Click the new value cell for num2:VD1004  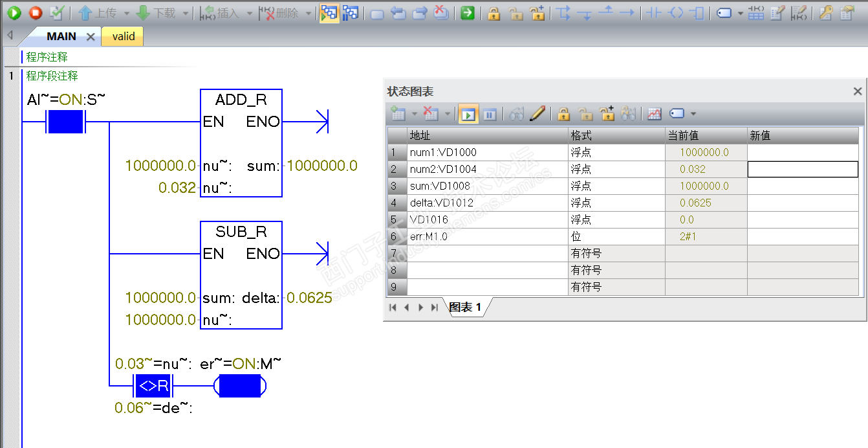pyautogui.click(x=803, y=169)
